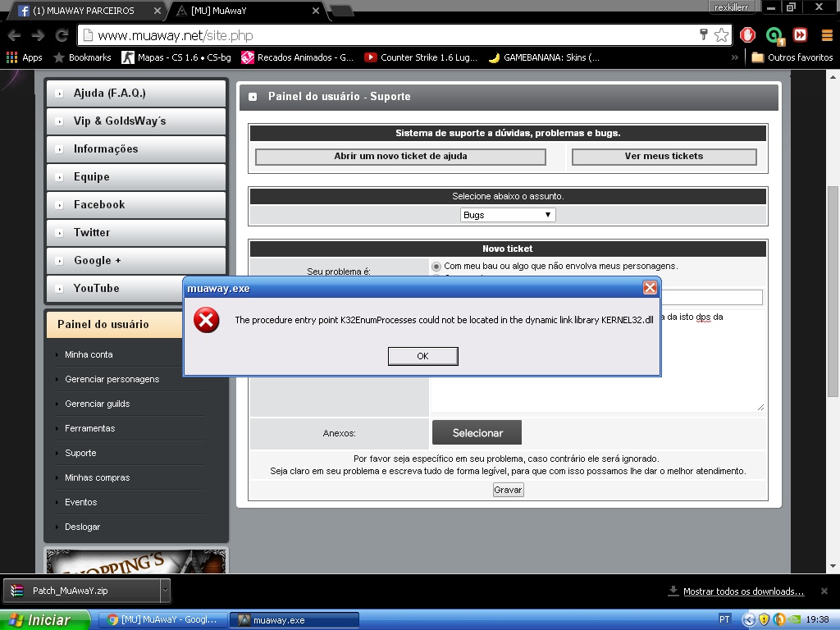Open Vip & GoldsWay's sidebar menu

136,121
